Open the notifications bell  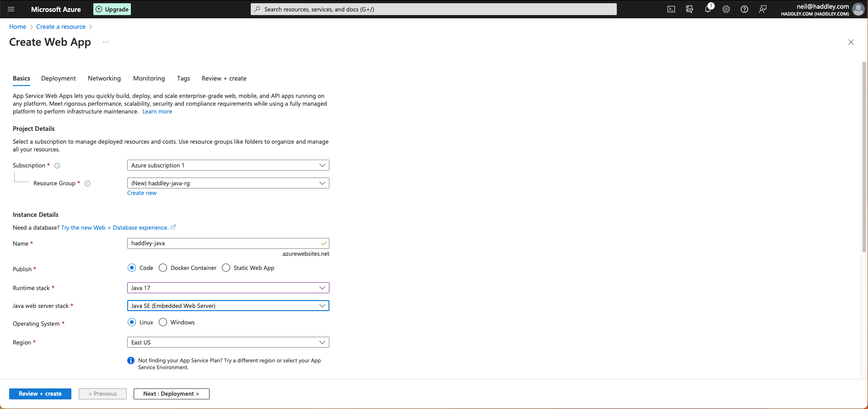tap(708, 9)
